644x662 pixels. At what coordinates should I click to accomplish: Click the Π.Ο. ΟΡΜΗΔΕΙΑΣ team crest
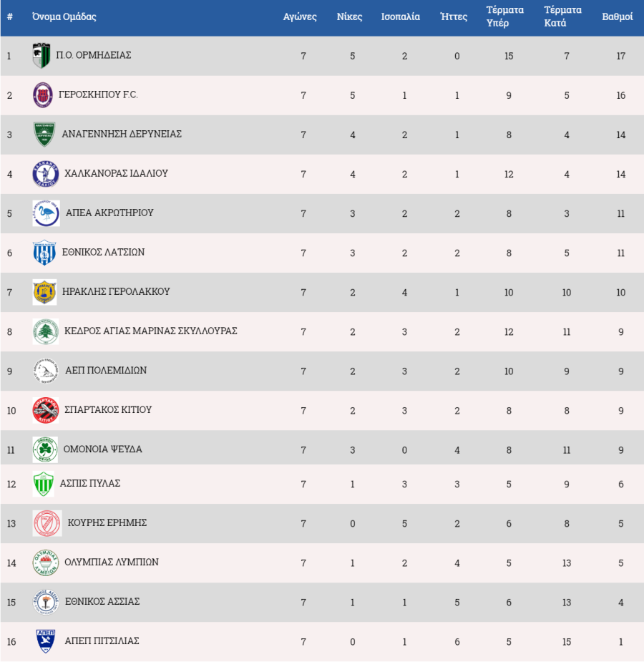tap(42, 55)
